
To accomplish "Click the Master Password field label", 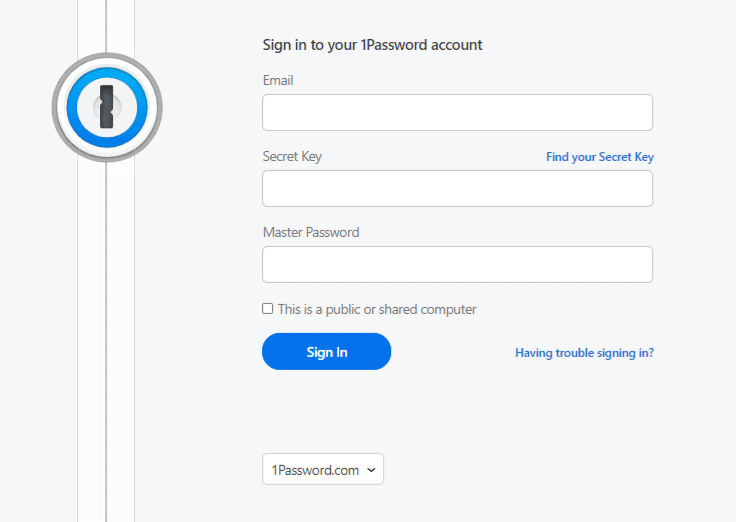I will (311, 232).
